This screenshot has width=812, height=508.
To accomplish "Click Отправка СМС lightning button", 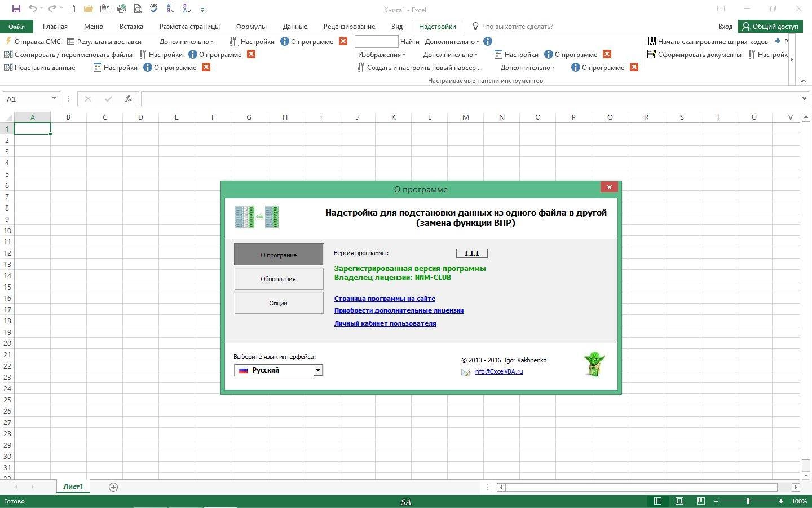I will 33,41.
